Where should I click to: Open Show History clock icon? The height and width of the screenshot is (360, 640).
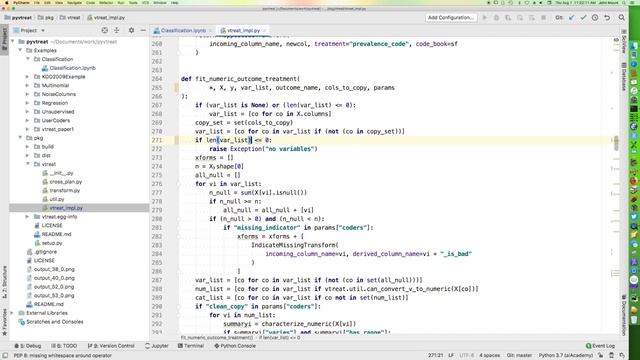pyautogui.click(x=595, y=18)
